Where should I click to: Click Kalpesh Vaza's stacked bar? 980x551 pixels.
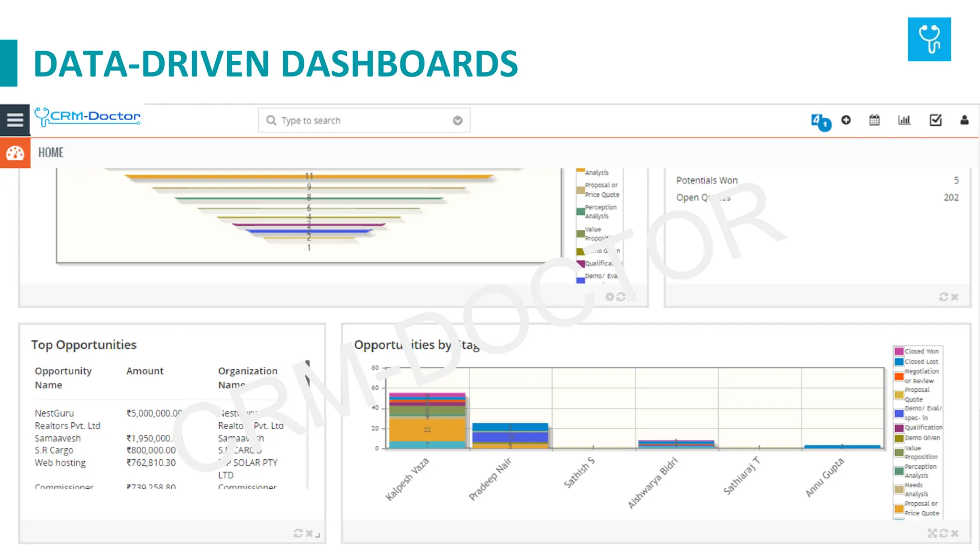click(427, 420)
